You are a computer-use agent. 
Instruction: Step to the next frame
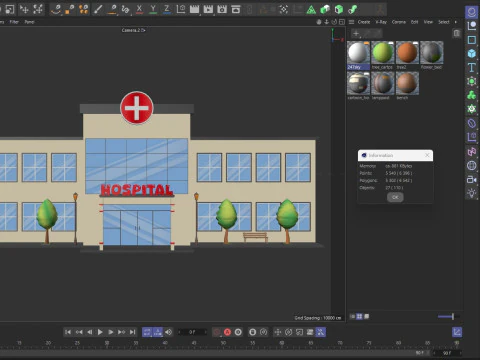click(111, 332)
